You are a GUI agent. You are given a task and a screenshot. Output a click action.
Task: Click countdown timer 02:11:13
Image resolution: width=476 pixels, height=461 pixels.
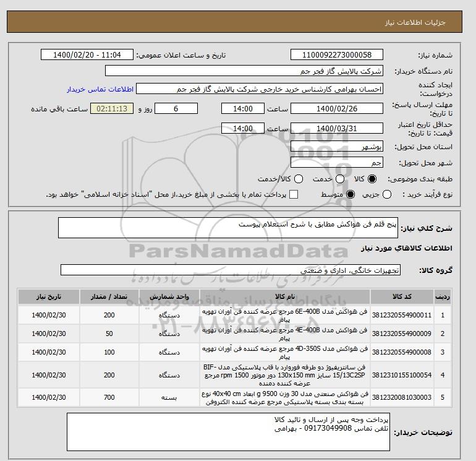click(x=112, y=108)
